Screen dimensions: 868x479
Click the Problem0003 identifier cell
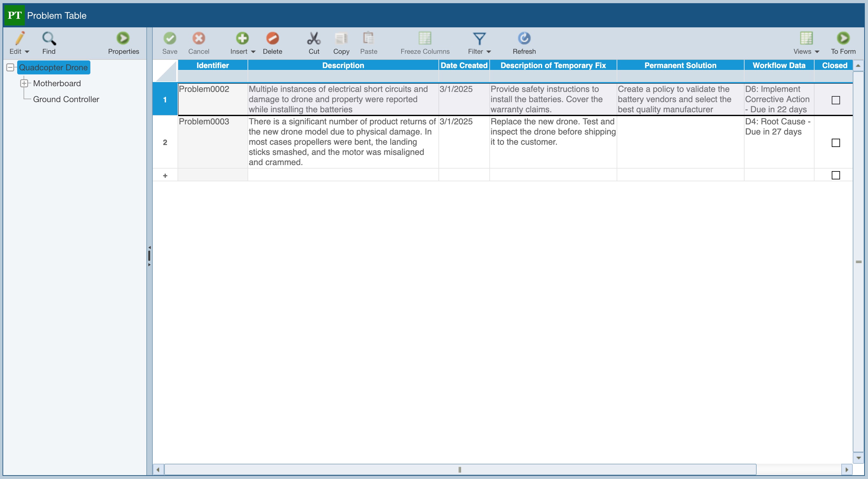(x=213, y=142)
